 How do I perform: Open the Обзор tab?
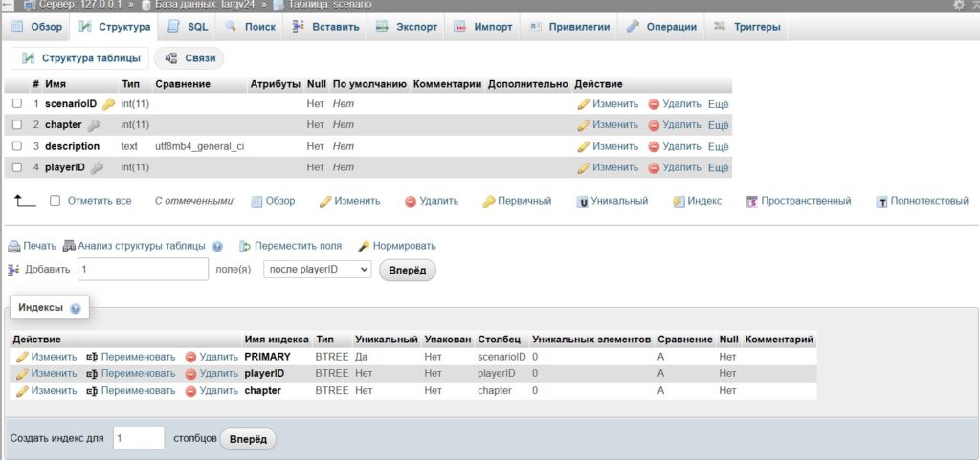click(37, 27)
